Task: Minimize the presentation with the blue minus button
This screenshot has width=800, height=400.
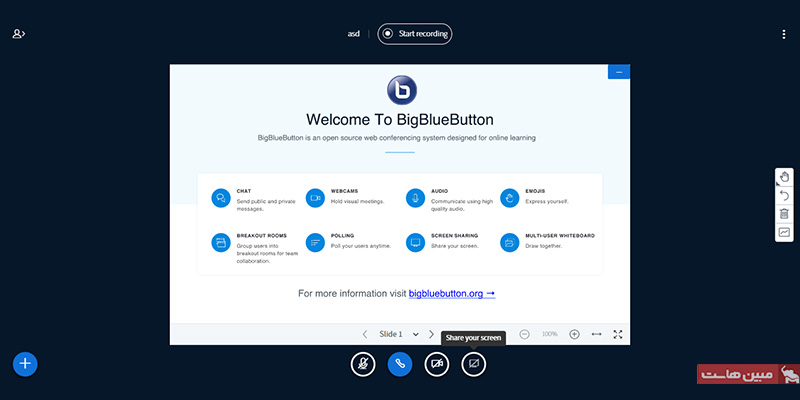Action: click(x=619, y=72)
